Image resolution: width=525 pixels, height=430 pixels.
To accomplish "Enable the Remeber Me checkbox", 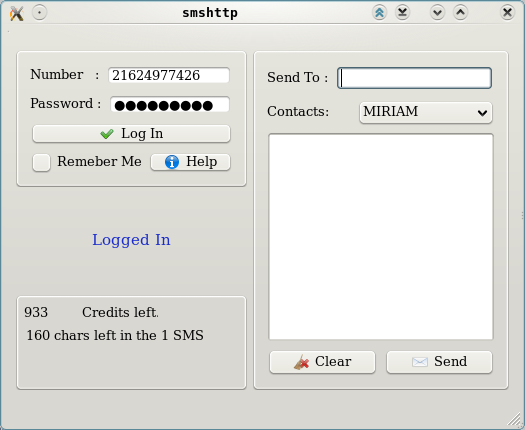I will 42,162.
